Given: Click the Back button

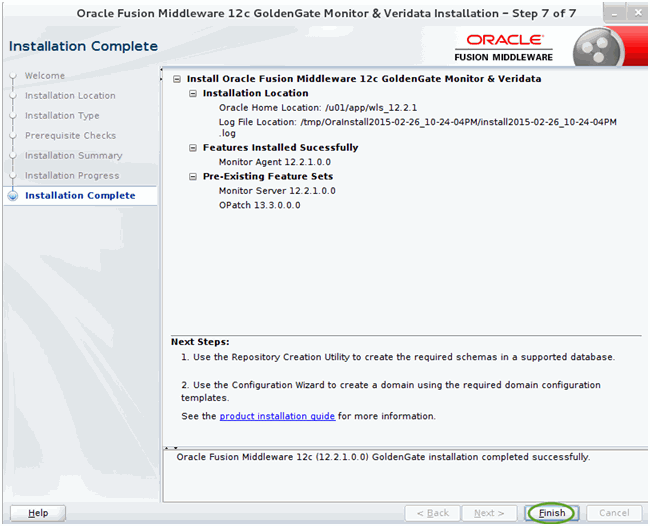Looking at the screenshot, I should 432,513.
